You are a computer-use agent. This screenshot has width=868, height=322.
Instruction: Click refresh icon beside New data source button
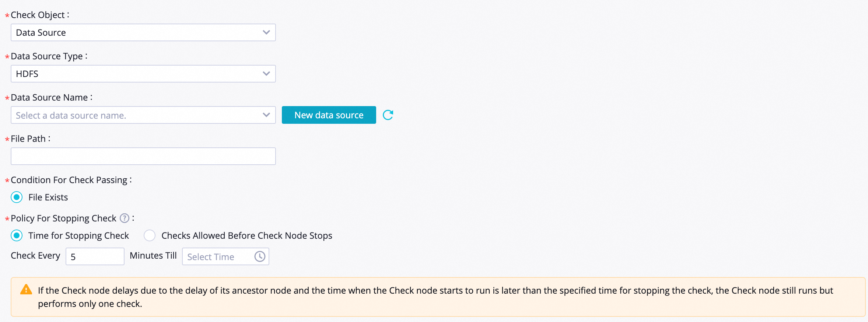[388, 115]
